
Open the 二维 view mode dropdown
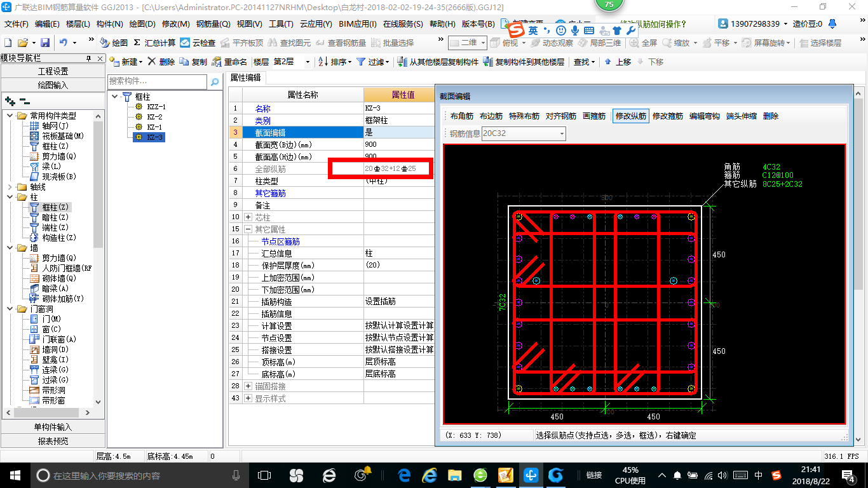[467, 43]
